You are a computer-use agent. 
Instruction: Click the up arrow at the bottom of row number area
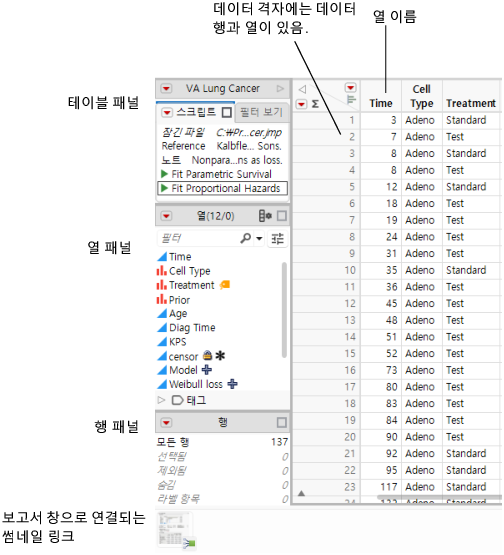point(301,493)
